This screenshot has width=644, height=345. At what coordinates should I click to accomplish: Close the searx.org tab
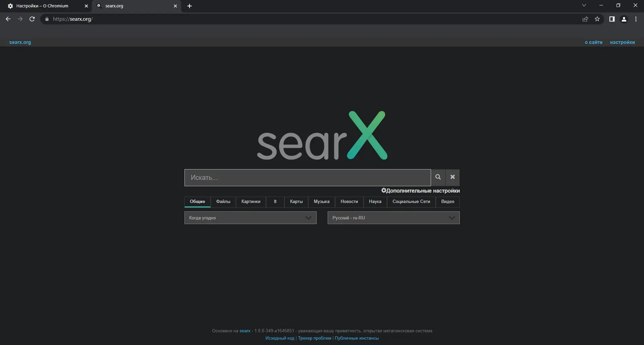tap(175, 6)
